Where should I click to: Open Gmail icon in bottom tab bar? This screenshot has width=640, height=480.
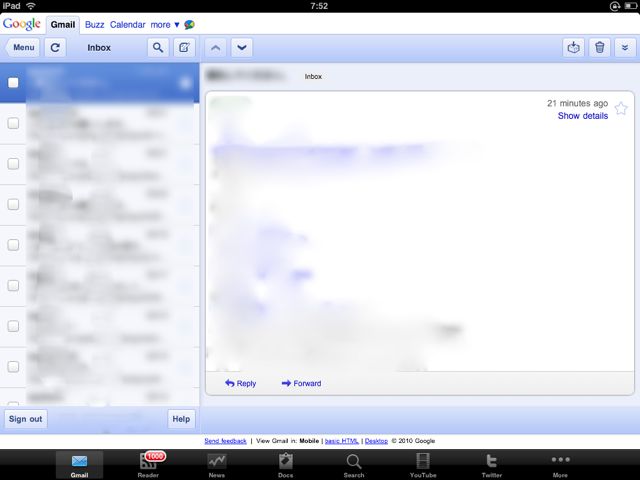(79, 465)
